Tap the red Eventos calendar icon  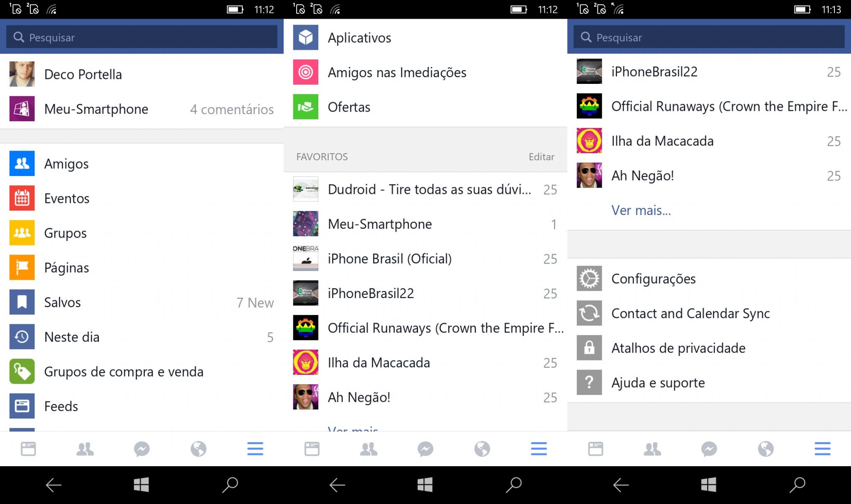(22, 198)
